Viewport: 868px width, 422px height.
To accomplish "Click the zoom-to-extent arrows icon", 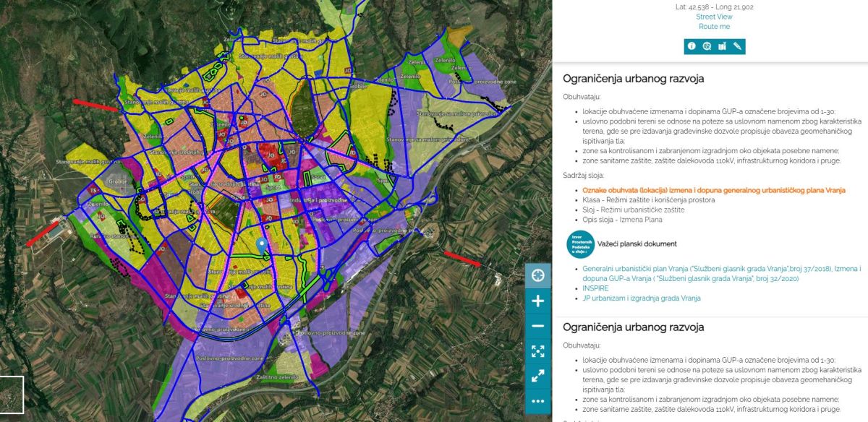I will click(537, 351).
